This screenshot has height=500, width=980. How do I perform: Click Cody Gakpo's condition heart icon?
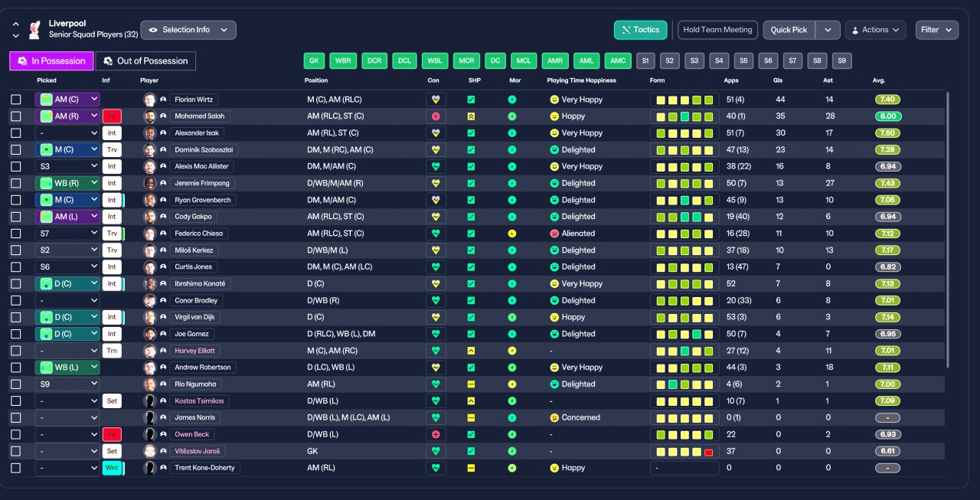click(436, 217)
